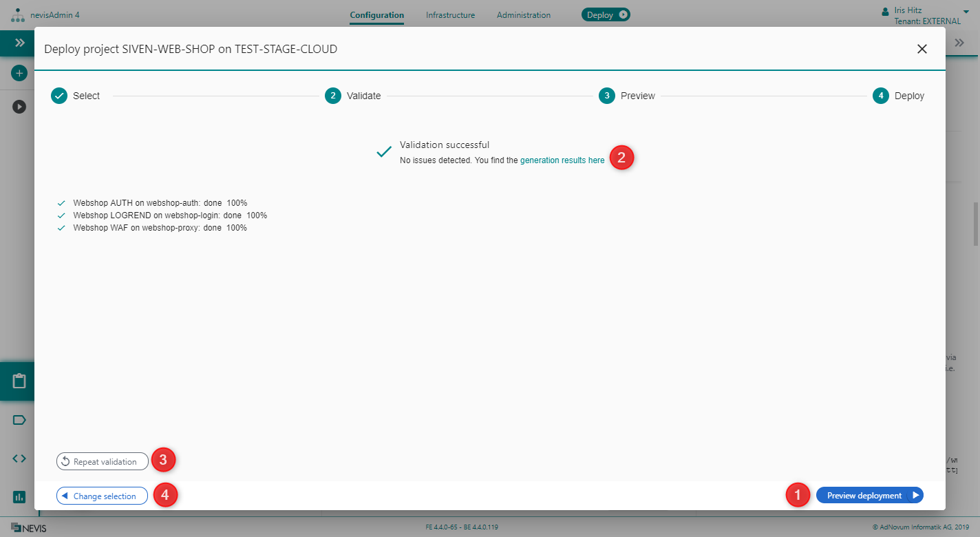Click the Preview deployment button
Image resolution: width=980 pixels, height=537 pixels.
(x=869, y=496)
